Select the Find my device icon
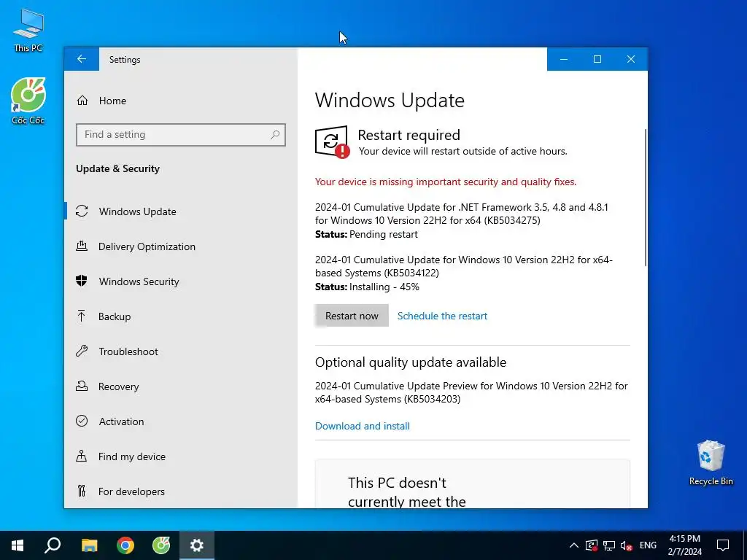The width and height of the screenshot is (747, 560). (x=82, y=456)
